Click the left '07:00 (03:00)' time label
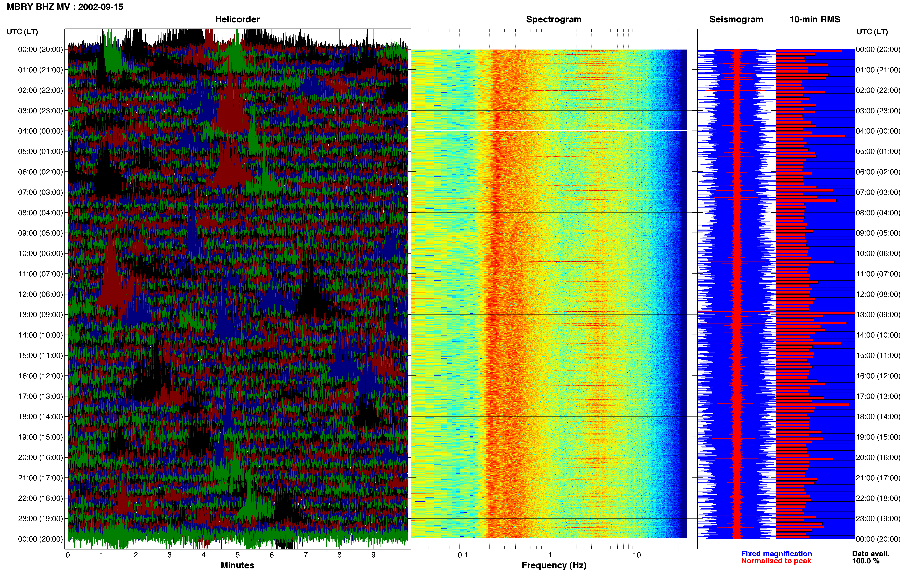 pyautogui.click(x=41, y=192)
